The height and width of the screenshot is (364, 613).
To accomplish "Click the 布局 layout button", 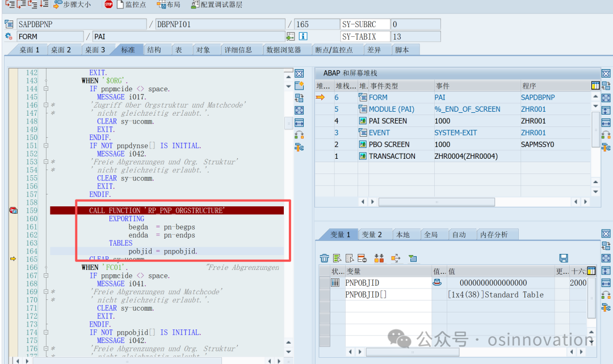I will [169, 5].
